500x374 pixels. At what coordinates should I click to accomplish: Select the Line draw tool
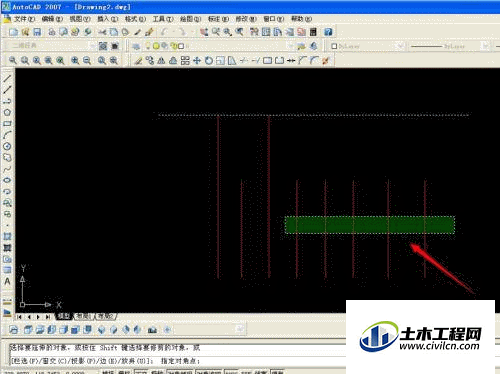(7, 79)
